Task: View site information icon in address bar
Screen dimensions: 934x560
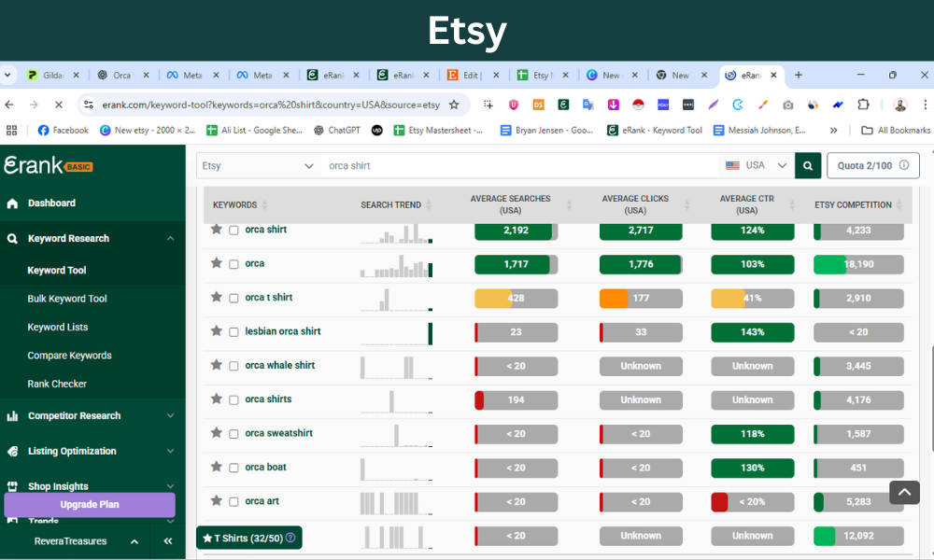Action: coord(88,105)
